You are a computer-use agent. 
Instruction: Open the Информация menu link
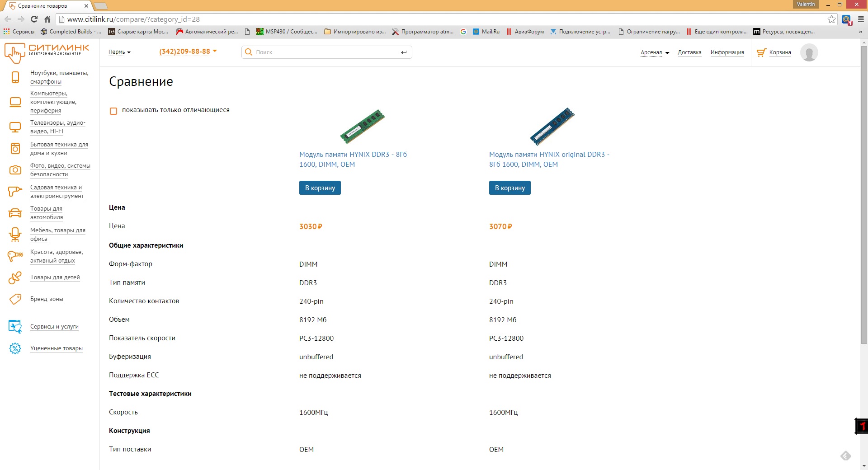[x=727, y=52]
